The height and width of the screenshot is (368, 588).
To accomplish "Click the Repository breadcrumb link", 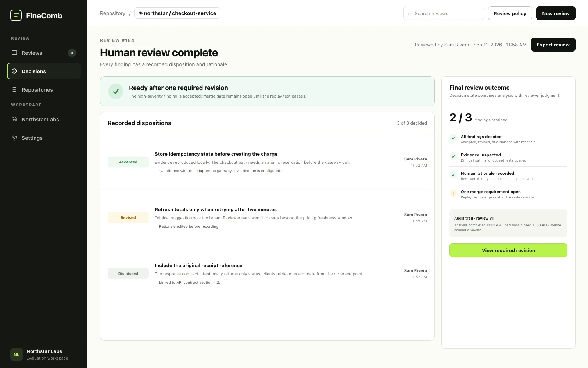I will pos(112,13).
